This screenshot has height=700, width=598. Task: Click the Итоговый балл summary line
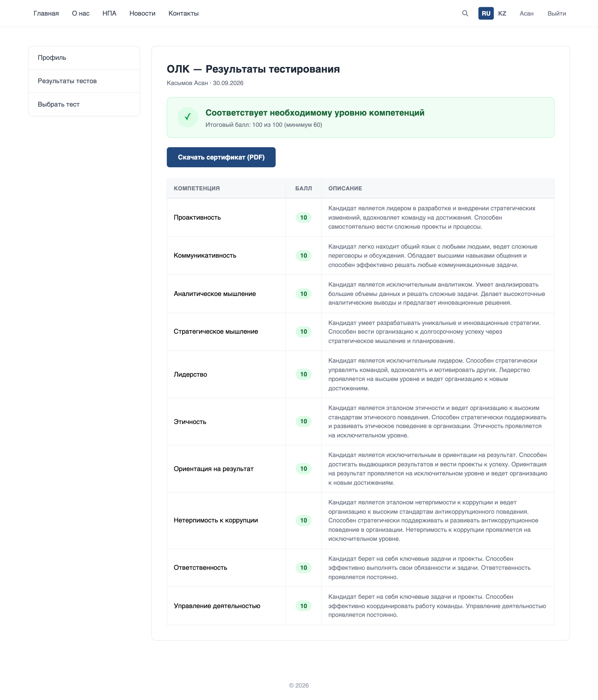point(263,125)
